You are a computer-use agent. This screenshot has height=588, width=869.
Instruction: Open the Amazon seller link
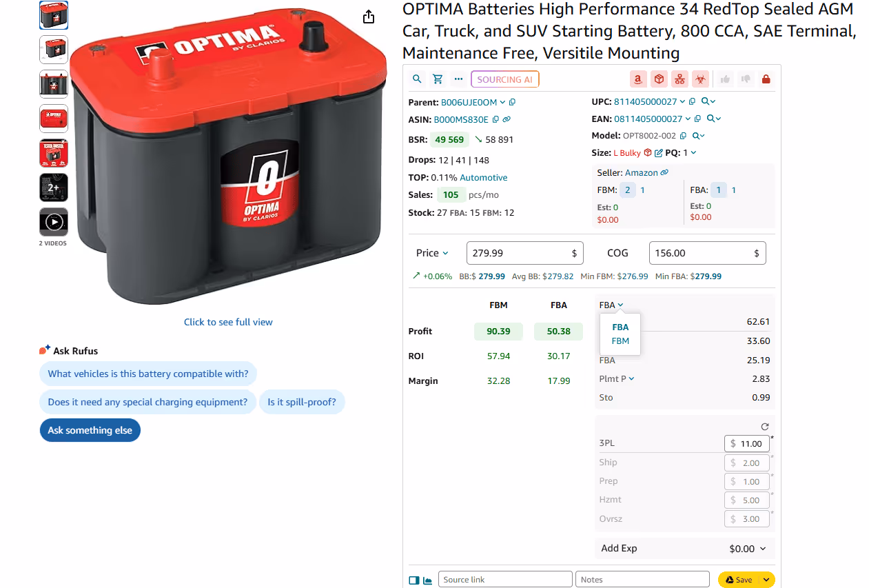coord(642,173)
